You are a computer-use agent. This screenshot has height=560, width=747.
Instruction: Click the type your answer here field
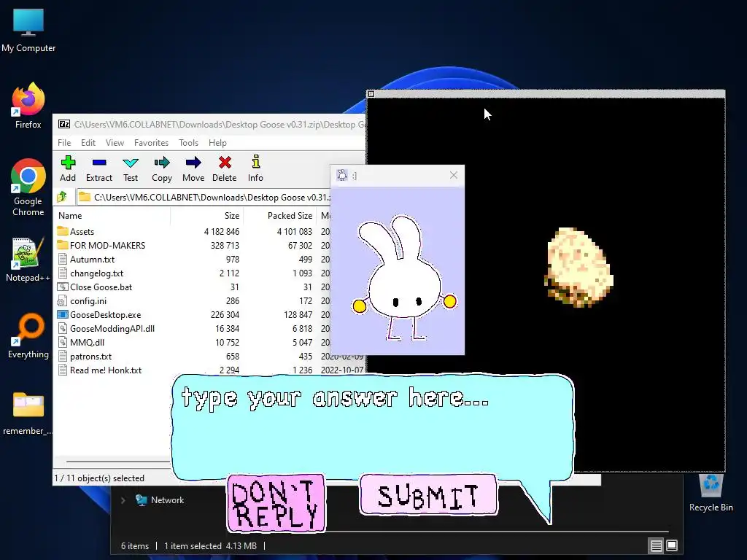pyautogui.click(x=373, y=427)
